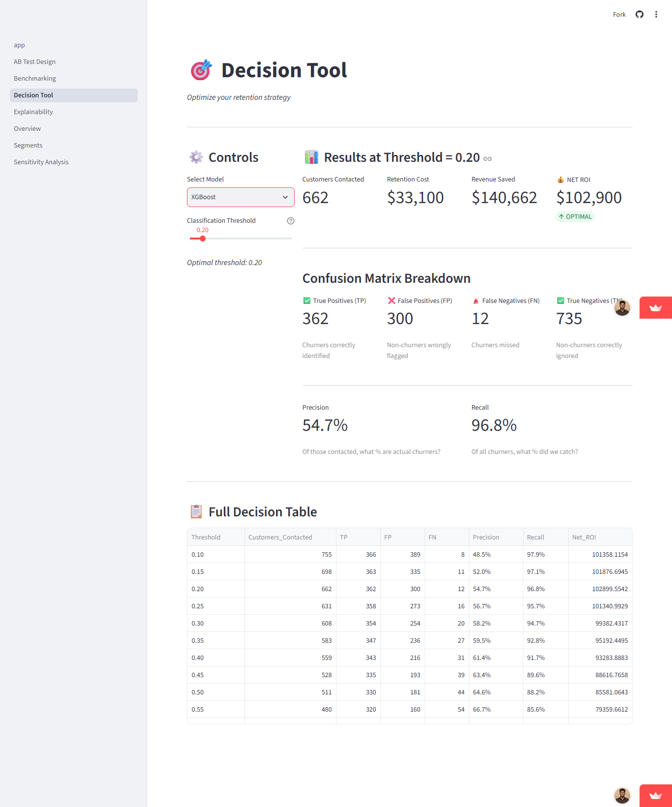Open the Select Model XGBoost dropdown
This screenshot has width=672, height=807.
pyautogui.click(x=241, y=197)
